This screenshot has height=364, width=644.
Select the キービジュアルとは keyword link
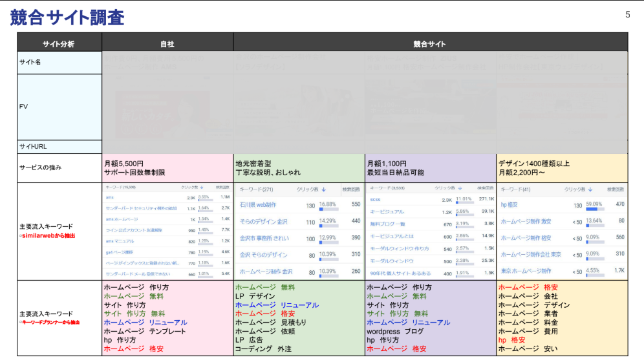[x=390, y=236]
